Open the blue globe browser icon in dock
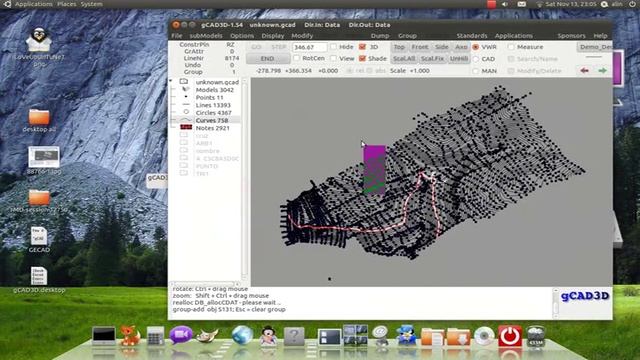 click(x=242, y=336)
